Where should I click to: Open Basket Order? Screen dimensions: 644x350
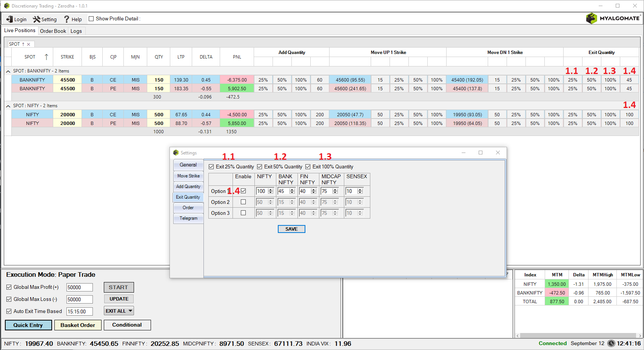point(78,325)
